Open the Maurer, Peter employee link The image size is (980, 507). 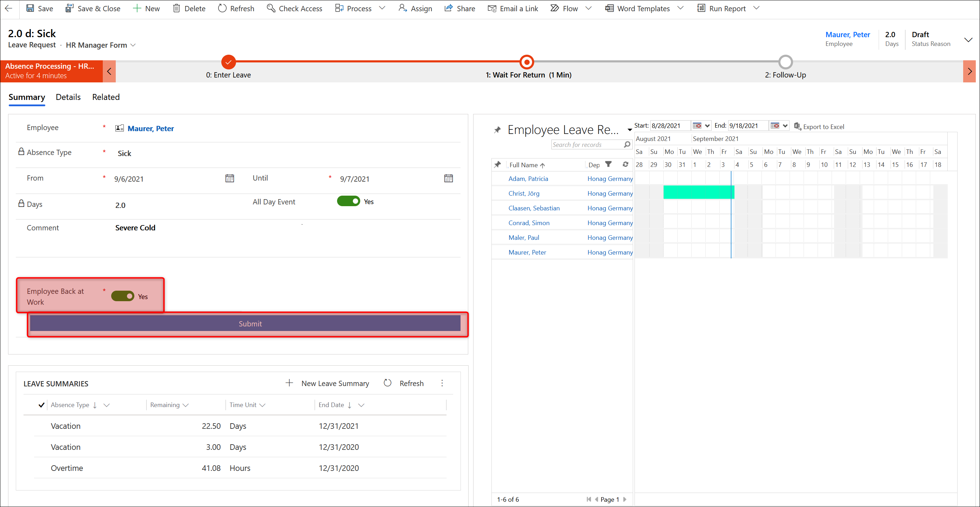pyautogui.click(x=150, y=129)
